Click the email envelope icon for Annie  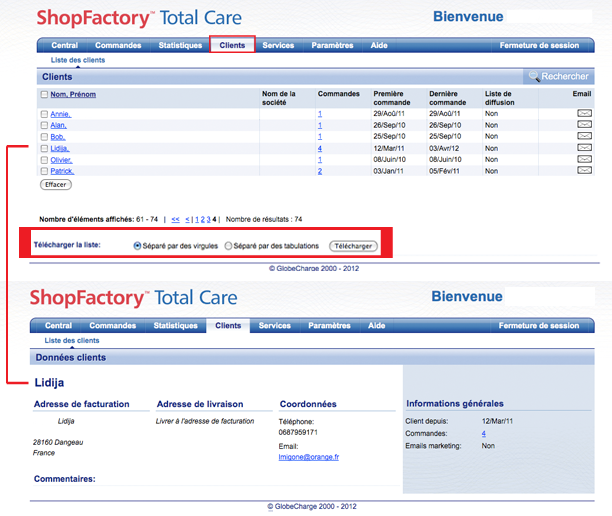(x=584, y=114)
